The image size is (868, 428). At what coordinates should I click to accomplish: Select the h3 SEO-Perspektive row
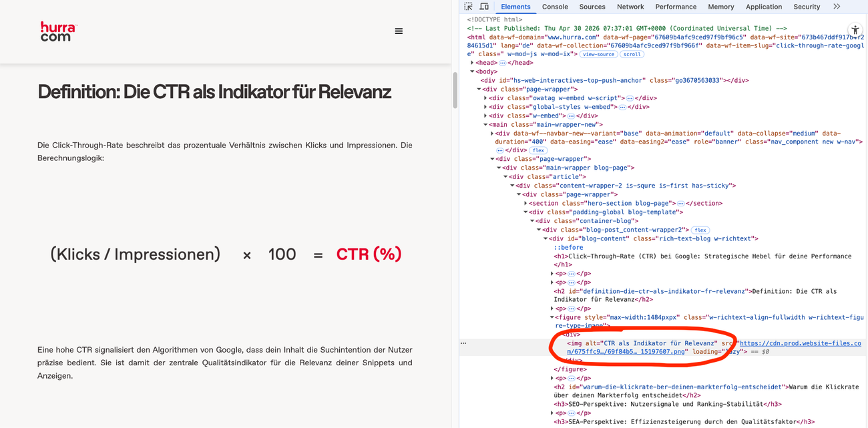click(667, 404)
